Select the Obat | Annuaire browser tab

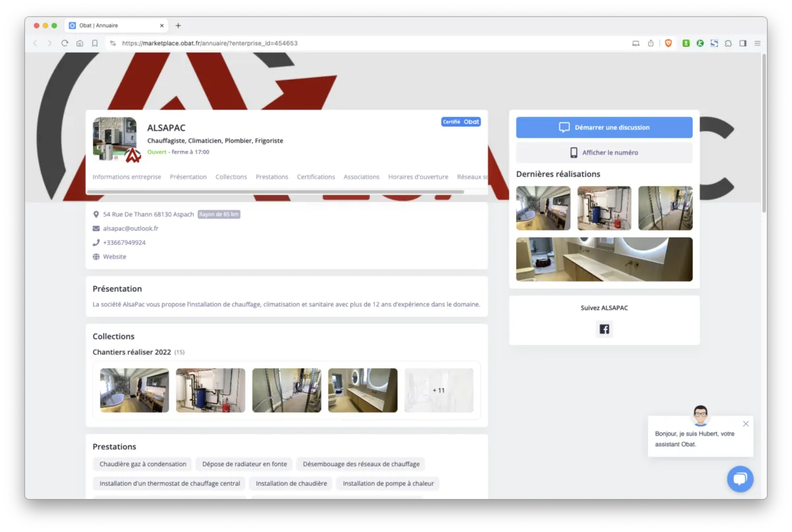click(117, 26)
